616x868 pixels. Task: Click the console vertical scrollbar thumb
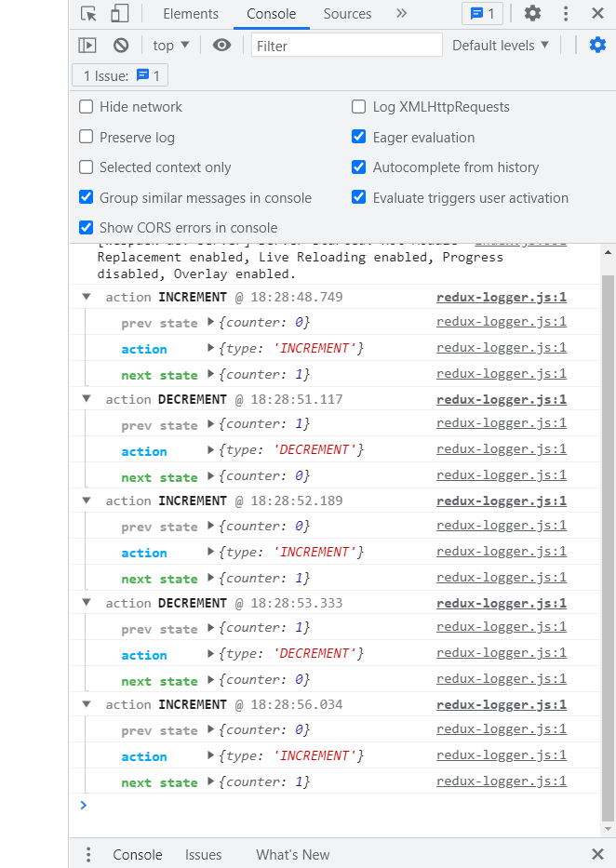(x=608, y=547)
